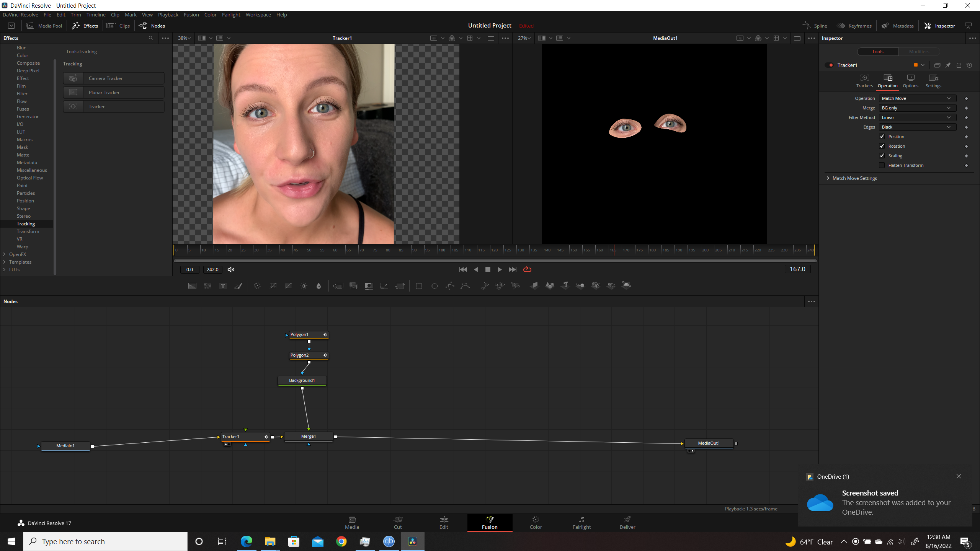Open the Media Pool panel
The width and height of the screenshot is (980, 551).
click(x=44, y=26)
